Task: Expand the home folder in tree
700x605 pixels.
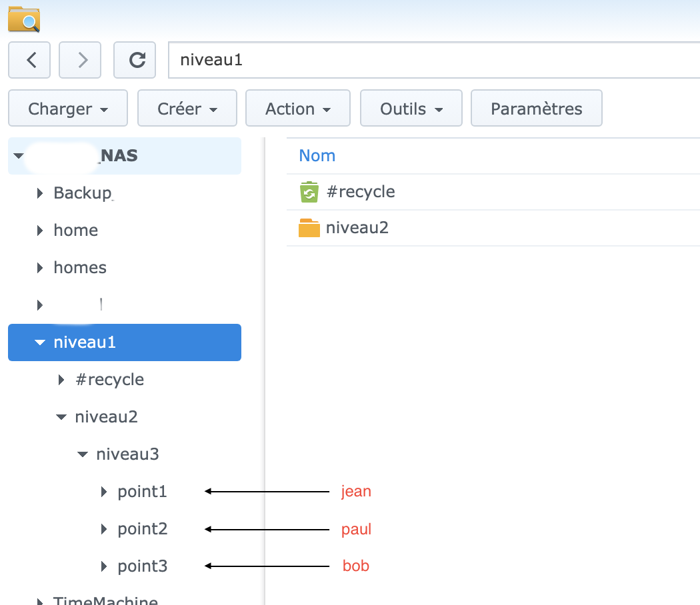Action: pos(40,231)
